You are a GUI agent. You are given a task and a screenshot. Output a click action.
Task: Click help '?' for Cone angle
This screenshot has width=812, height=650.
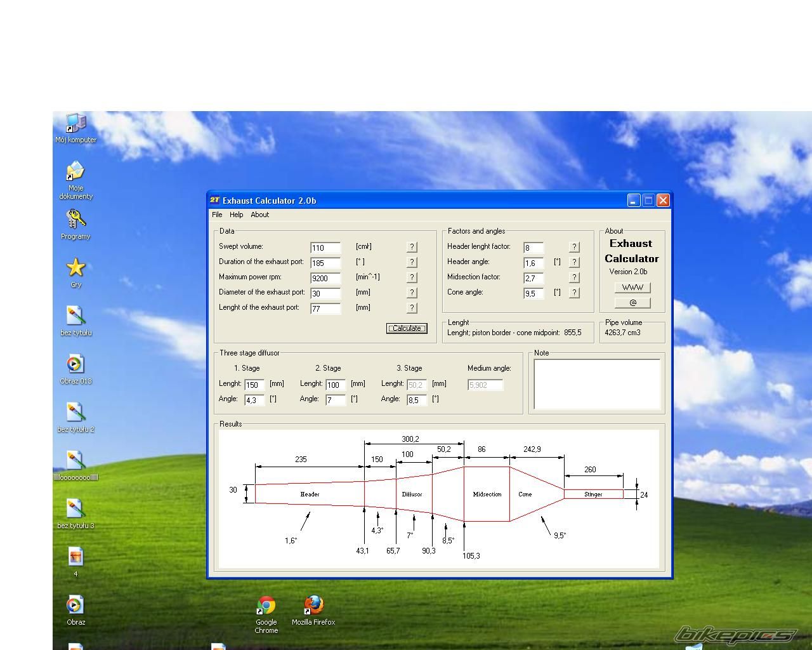574,293
